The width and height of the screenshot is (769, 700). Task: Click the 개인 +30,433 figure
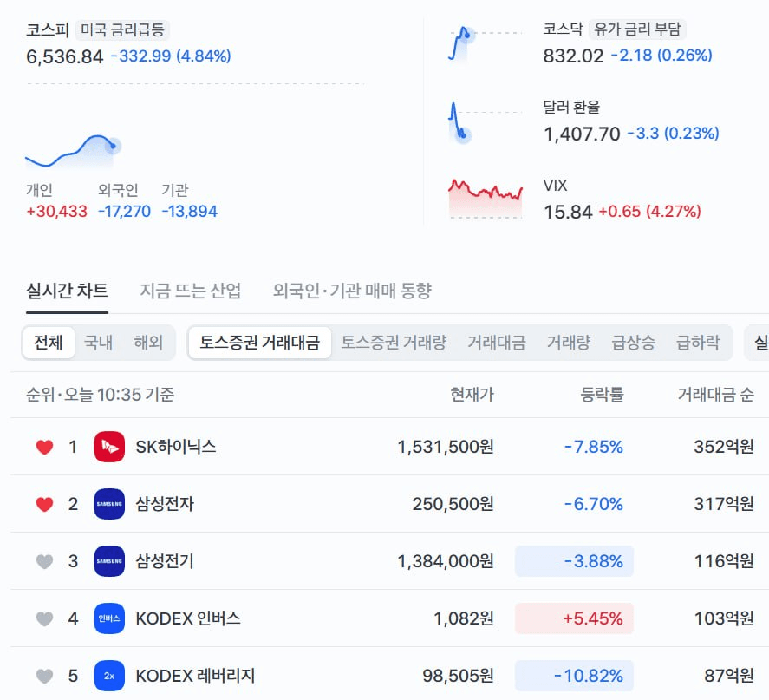(56, 212)
